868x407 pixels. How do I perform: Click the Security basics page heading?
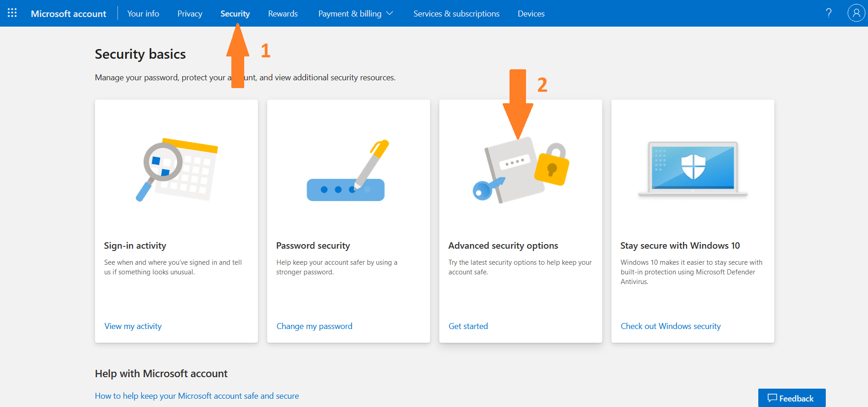(x=140, y=54)
